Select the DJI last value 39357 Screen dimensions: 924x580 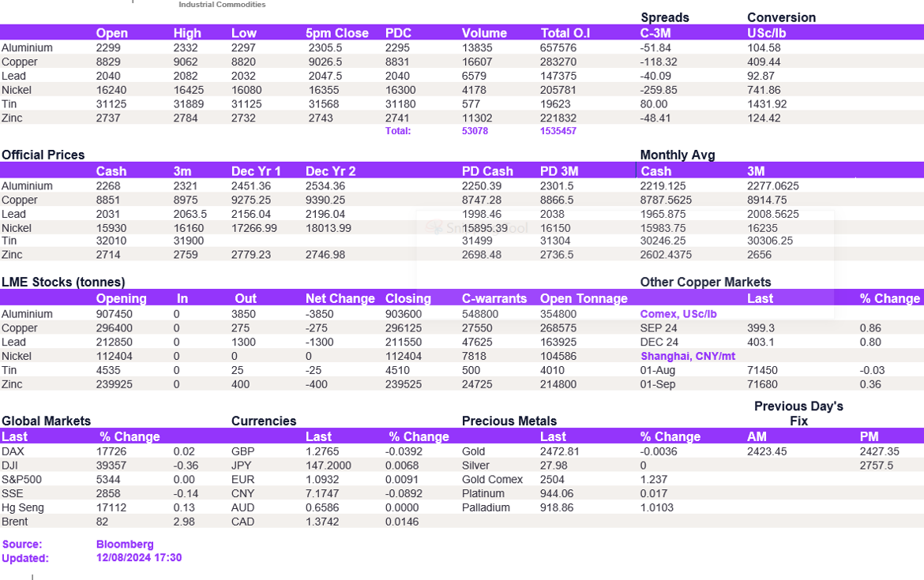[112, 466]
